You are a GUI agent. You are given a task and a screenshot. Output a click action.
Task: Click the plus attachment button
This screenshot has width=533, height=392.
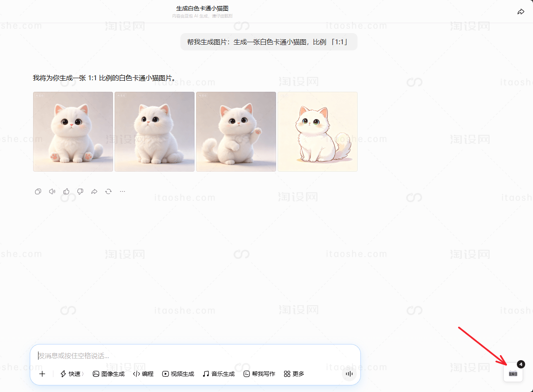point(42,374)
